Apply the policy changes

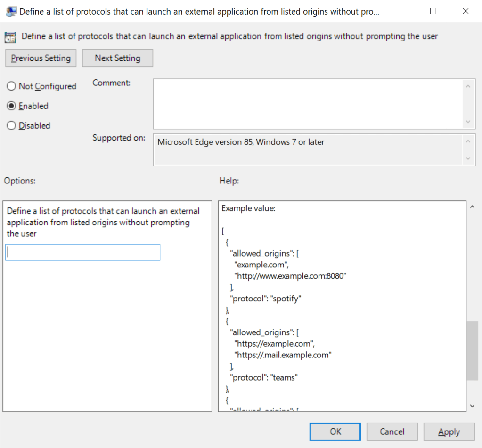click(x=449, y=431)
